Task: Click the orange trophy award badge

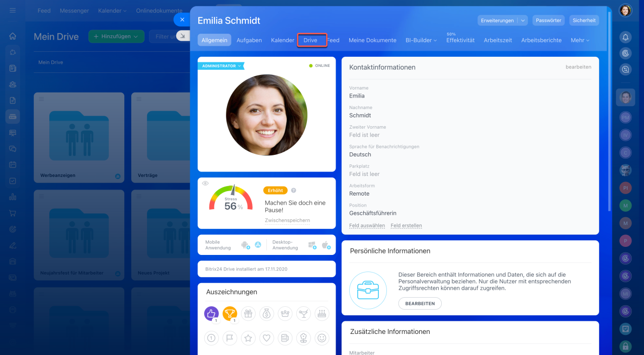Action: pyautogui.click(x=230, y=314)
